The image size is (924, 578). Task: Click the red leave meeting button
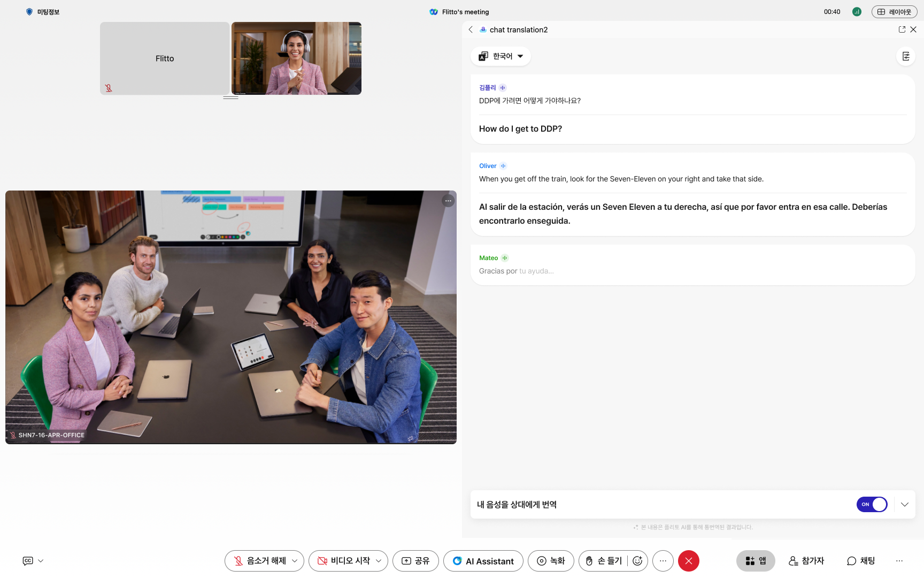click(688, 561)
